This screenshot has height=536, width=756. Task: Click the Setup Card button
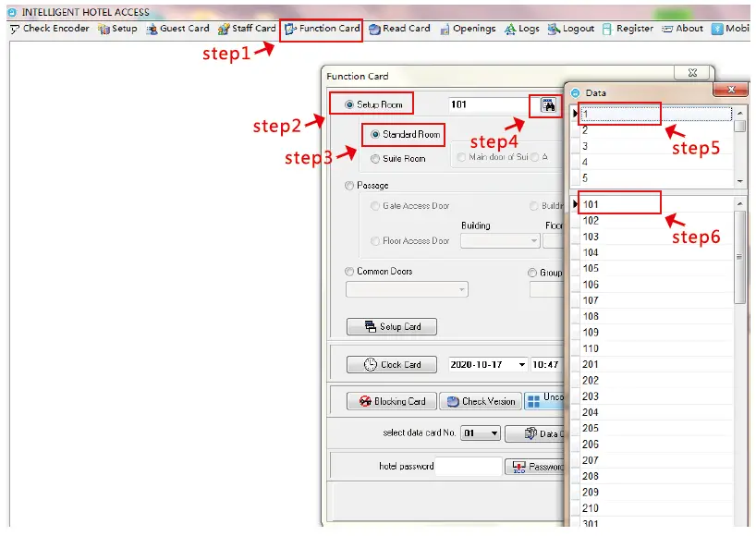coord(392,327)
